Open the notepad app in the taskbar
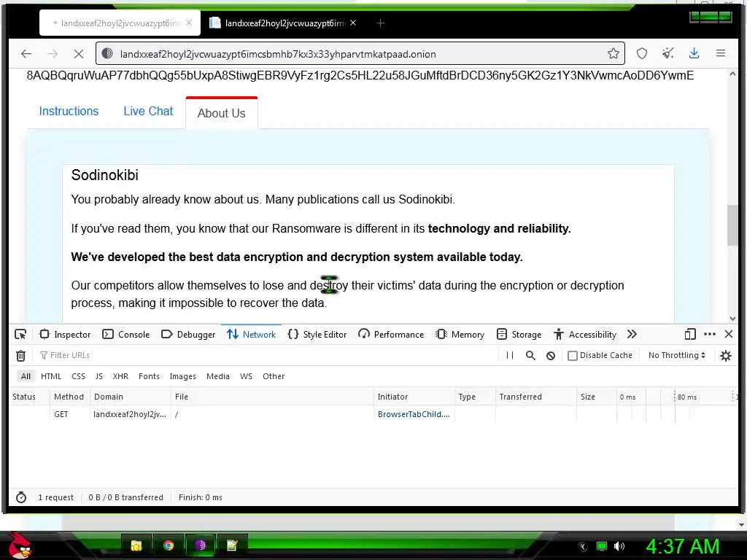This screenshot has width=747, height=560. click(232, 545)
